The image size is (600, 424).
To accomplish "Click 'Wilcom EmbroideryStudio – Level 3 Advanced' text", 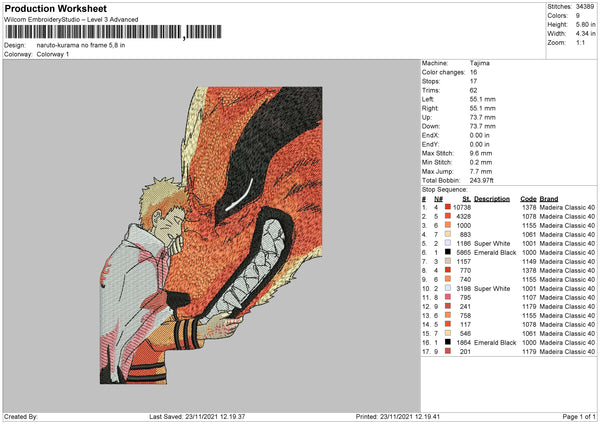I will [71, 20].
